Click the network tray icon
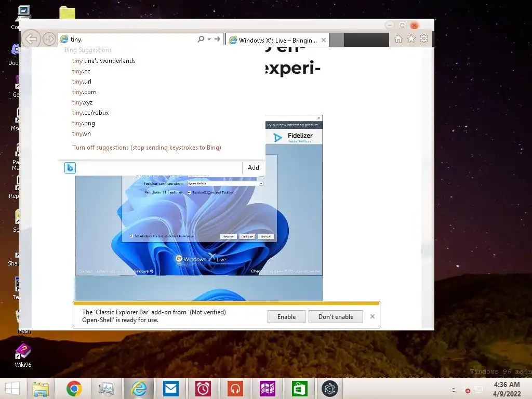The image size is (532, 399). [x=478, y=390]
